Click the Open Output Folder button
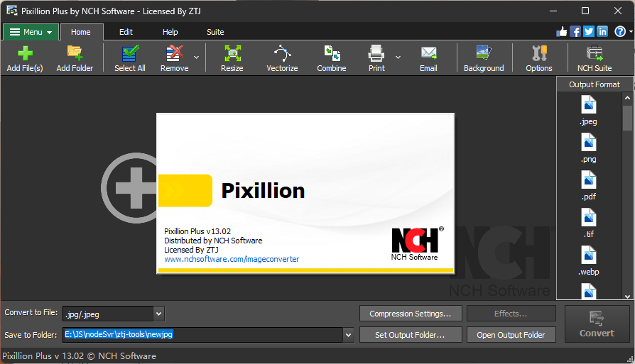This screenshot has width=635, height=364. [511, 335]
